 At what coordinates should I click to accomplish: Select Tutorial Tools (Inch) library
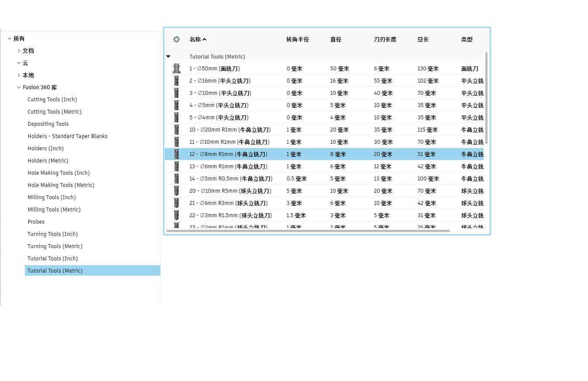click(x=52, y=259)
